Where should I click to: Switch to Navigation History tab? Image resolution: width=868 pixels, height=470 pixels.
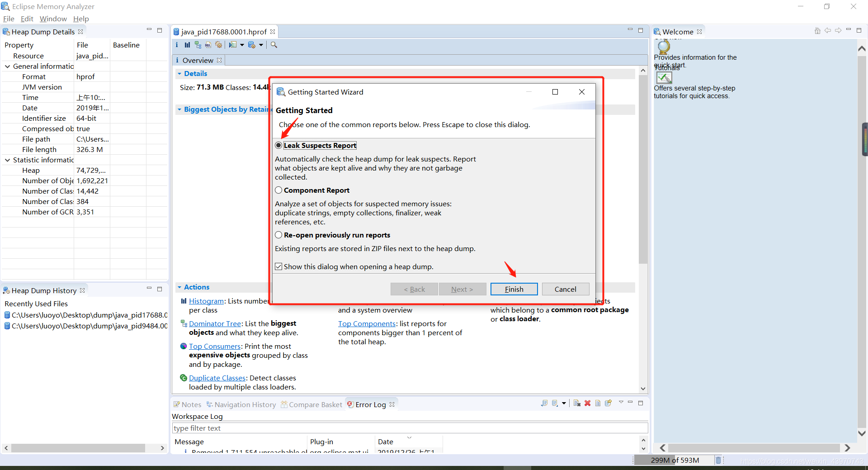pyautogui.click(x=241, y=404)
